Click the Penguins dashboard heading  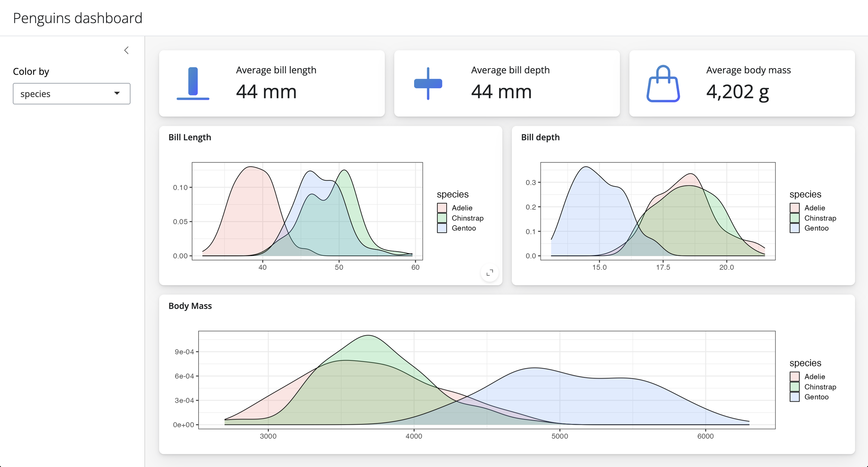[x=77, y=18]
